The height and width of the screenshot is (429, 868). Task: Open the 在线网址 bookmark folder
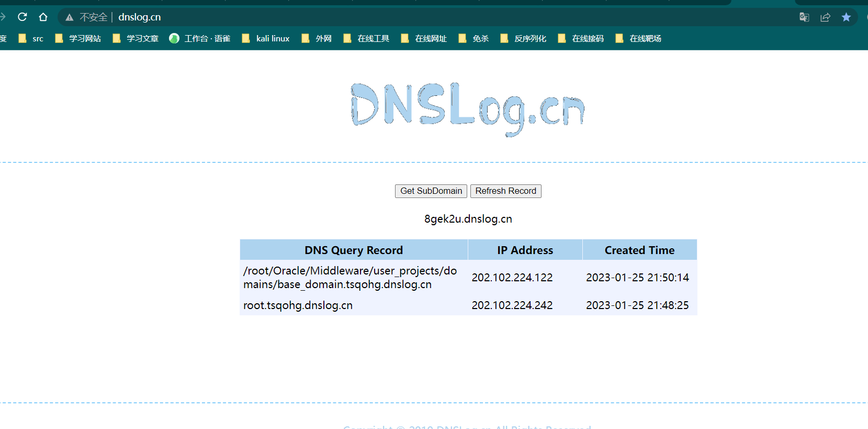point(424,38)
